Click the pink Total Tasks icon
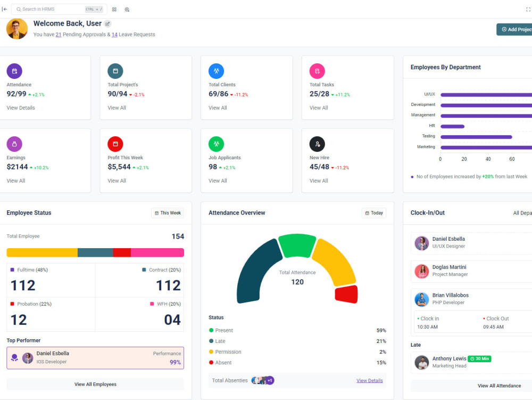 (317, 71)
